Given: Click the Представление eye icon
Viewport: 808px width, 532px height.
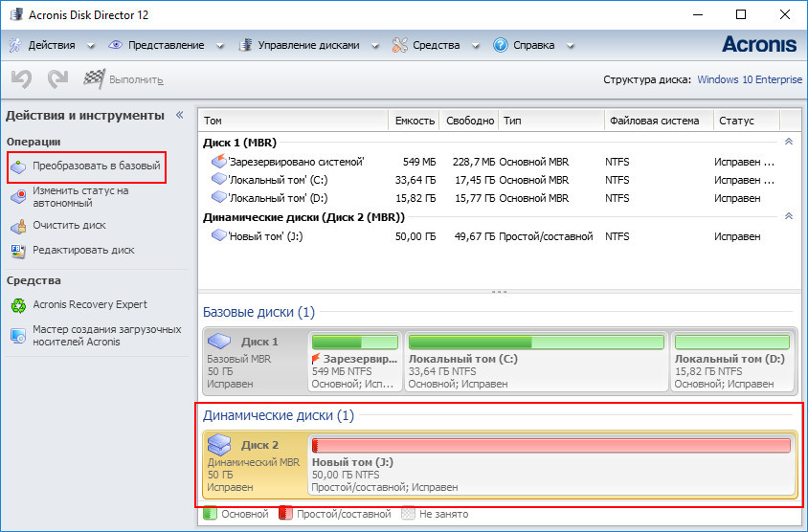Looking at the screenshot, I should pos(115,45).
